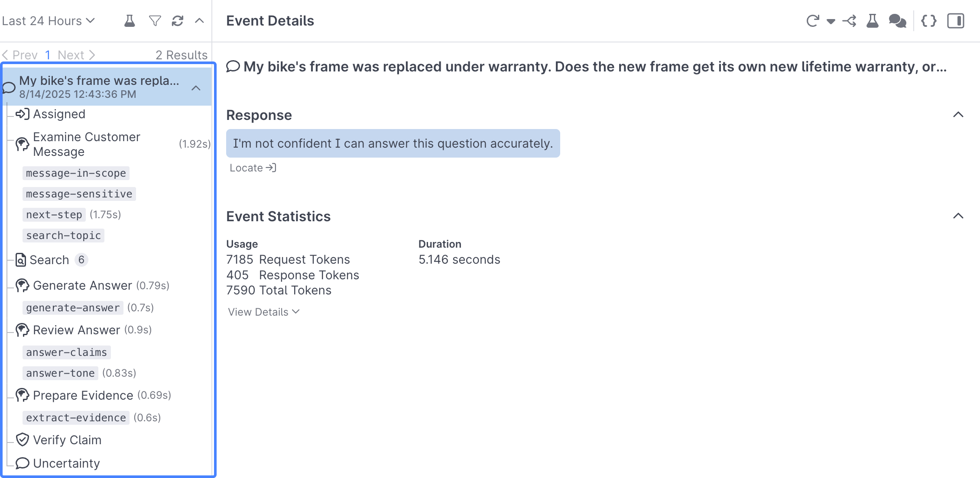Go to Next results page
980x478 pixels.
pos(76,55)
